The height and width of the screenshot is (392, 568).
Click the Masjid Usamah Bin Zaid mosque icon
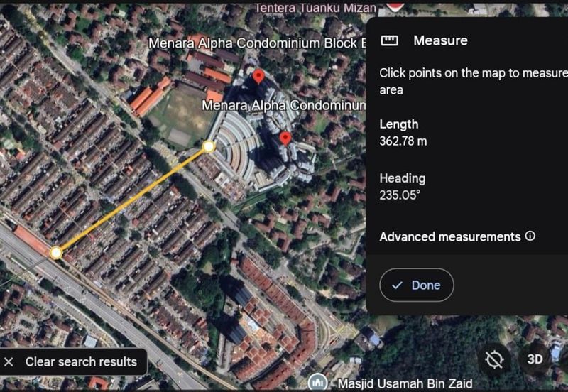[x=318, y=383]
